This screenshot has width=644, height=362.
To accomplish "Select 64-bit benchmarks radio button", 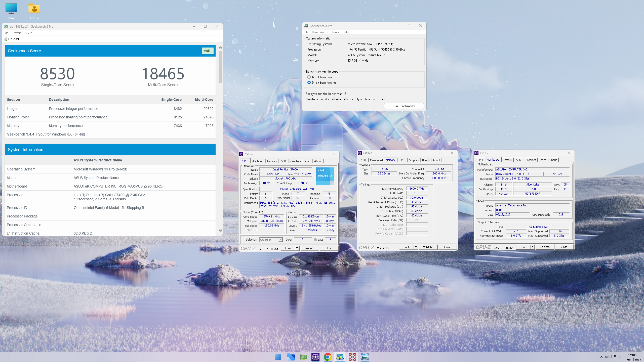I will tap(309, 83).
